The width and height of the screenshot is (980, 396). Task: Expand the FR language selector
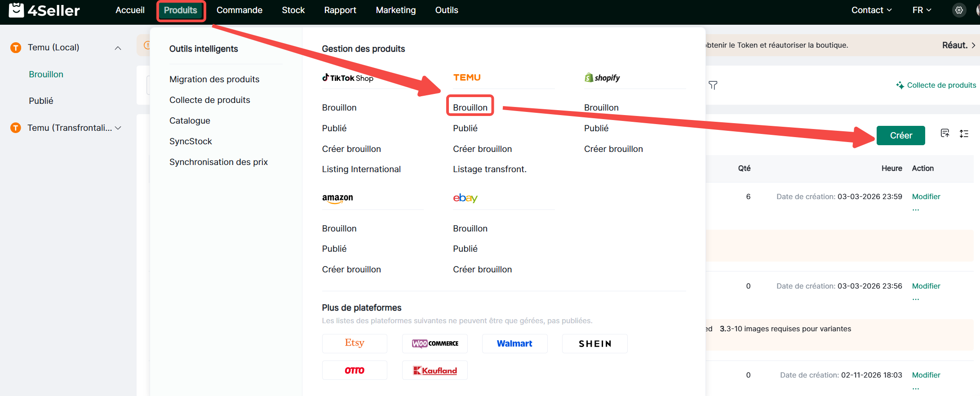click(x=922, y=10)
